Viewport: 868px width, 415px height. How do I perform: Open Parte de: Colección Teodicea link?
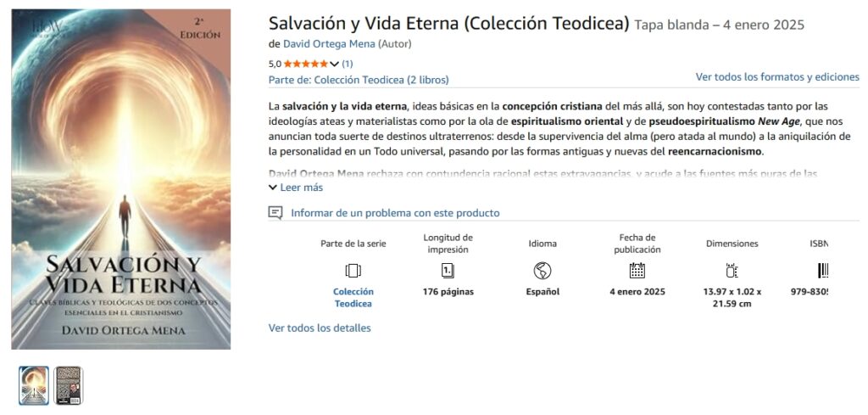359,80
